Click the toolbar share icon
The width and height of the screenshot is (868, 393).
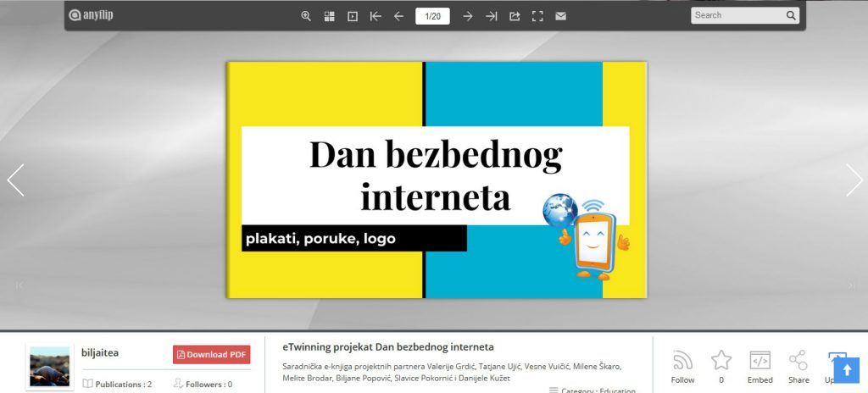tap(514, 16)
